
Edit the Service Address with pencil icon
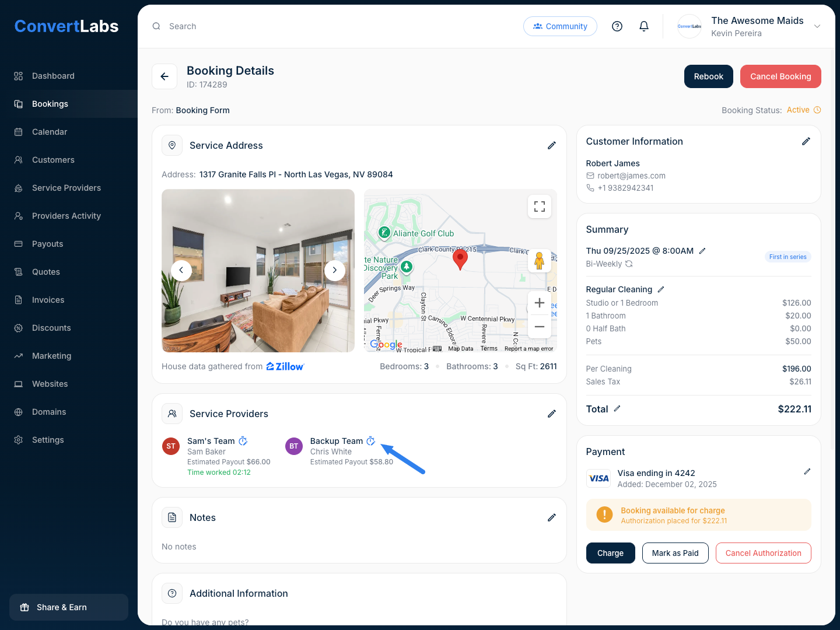click(x=552, y=145)
